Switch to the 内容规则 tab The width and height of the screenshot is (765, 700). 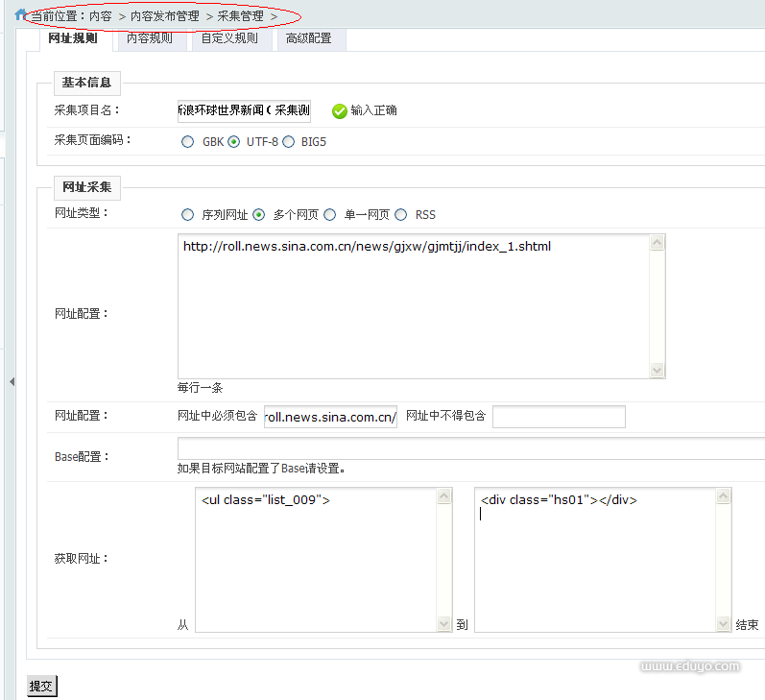coord(150,39)
